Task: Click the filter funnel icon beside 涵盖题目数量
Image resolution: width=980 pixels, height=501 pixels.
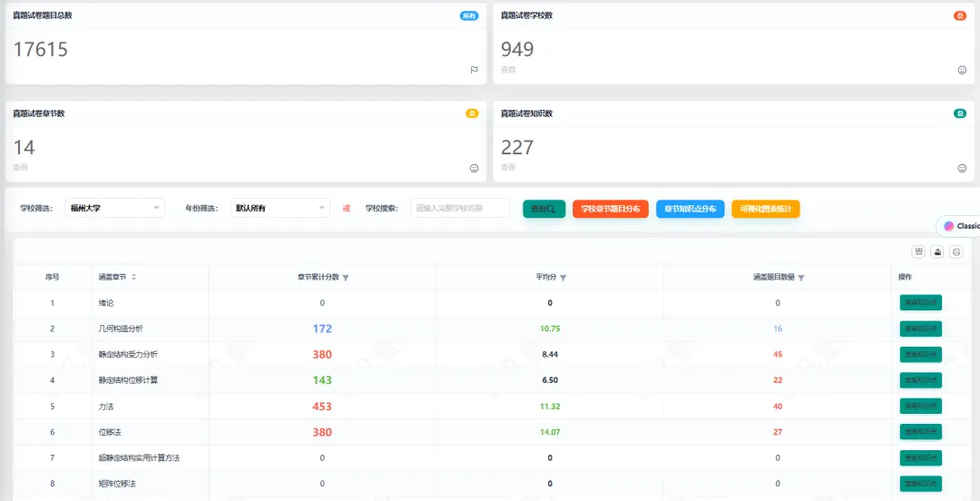Action: pyautogui.click(x=801, y=278)
